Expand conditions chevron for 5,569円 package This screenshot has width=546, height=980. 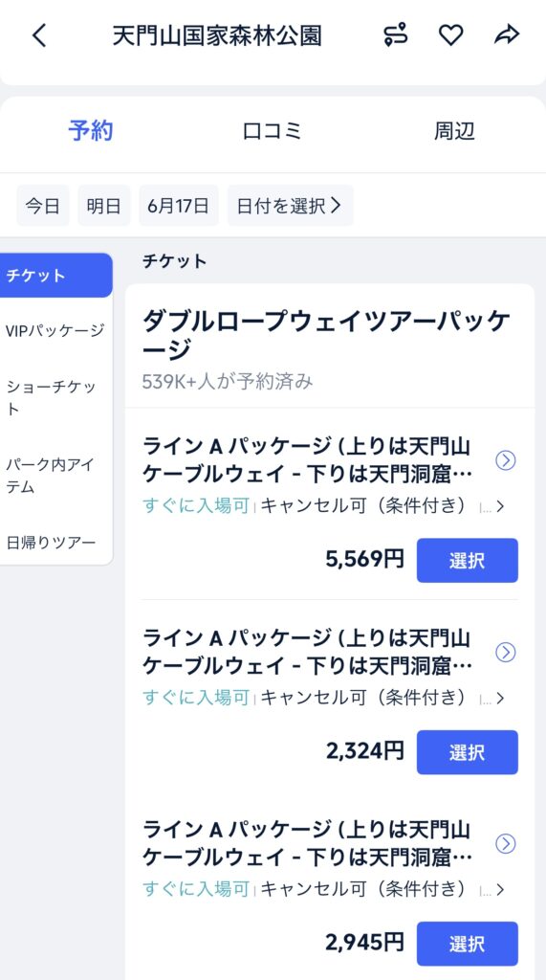499,505
